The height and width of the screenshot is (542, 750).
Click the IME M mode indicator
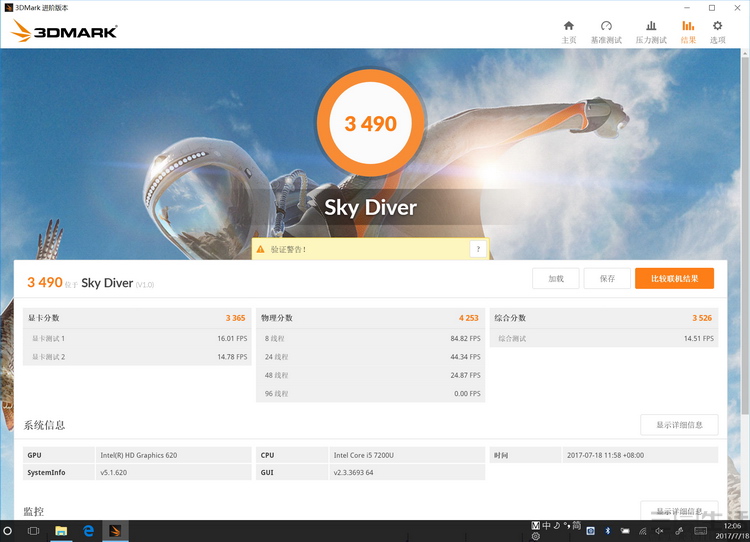click(x=536, y=525)
